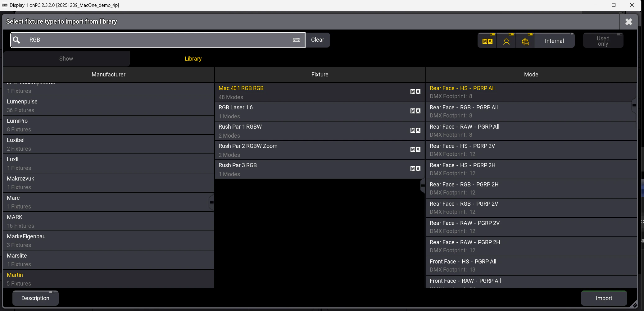Import the selected fixture type
644x311 pixels.
click(x=604, y=298)
